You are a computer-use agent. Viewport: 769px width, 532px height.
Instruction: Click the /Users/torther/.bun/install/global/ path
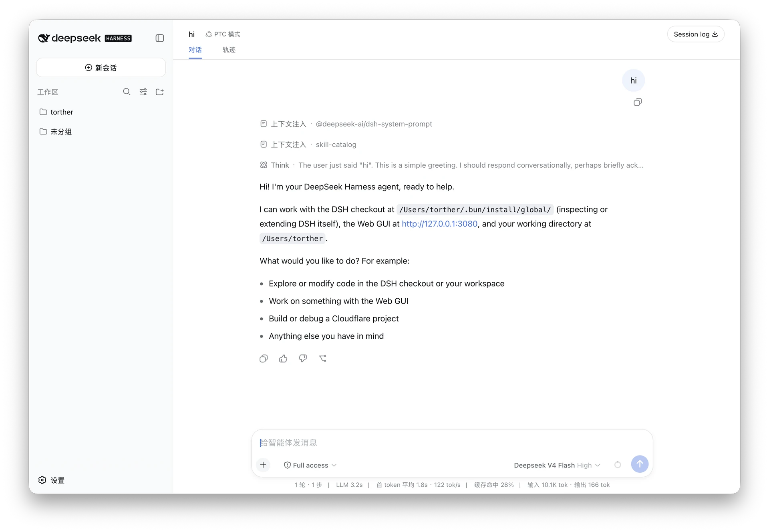[x=475, y=209]
